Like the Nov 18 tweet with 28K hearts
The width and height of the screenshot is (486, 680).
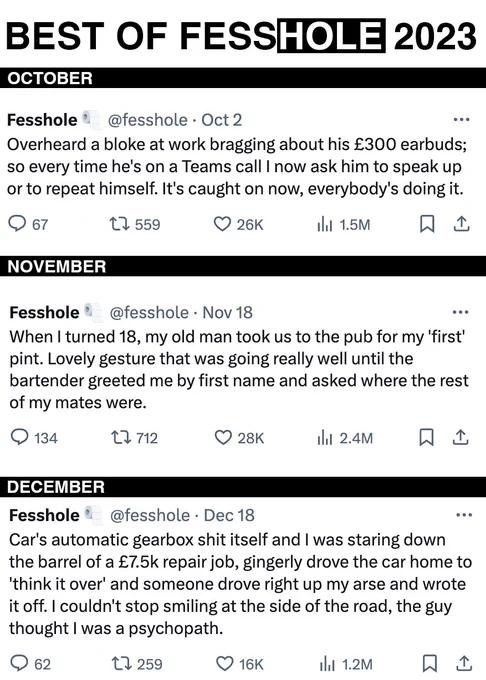(x=239, y=438)
